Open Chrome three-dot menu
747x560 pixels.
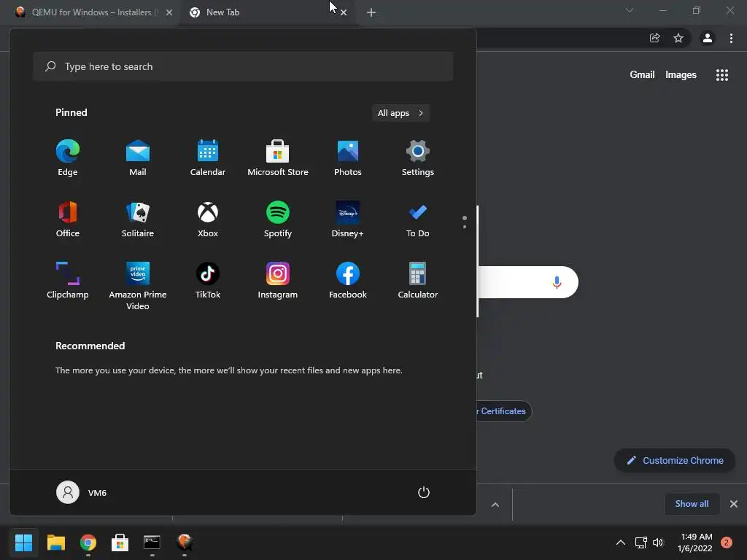click(731, 38)
